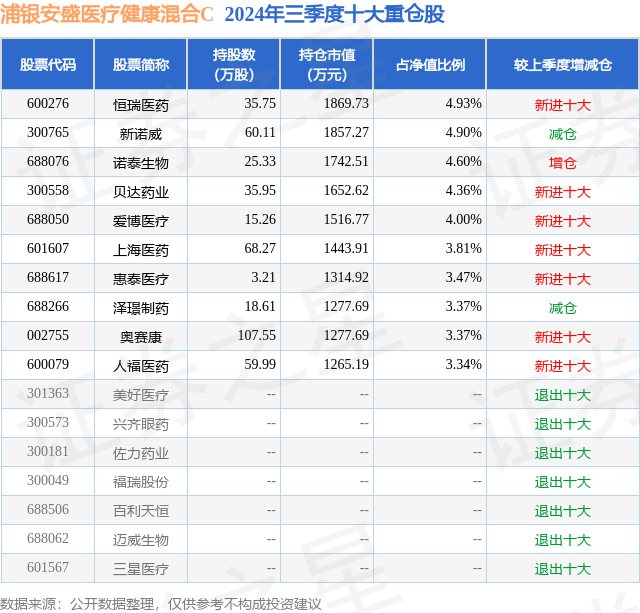Select stock code 300181
The width and height of the screenshot is (640, 613).
[48, 451]
